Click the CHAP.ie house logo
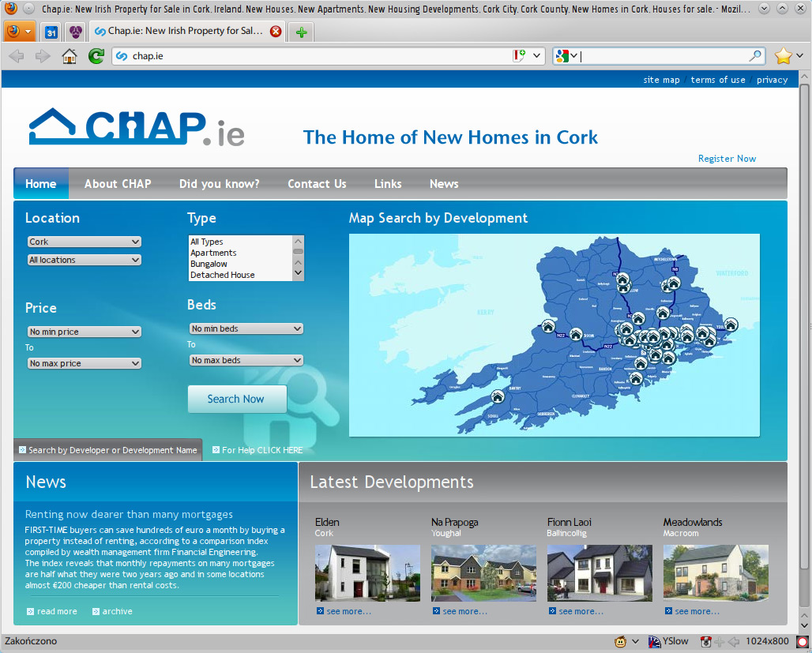The height and width of the screenshot is (653, 812). 136,128
